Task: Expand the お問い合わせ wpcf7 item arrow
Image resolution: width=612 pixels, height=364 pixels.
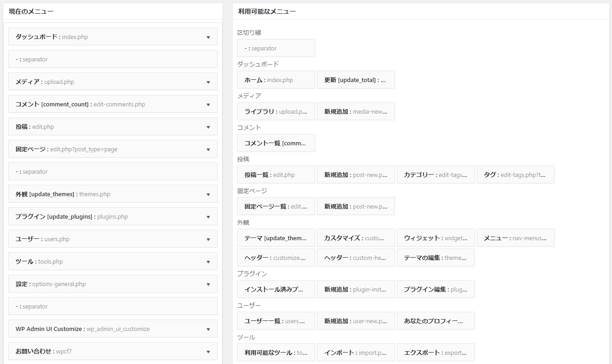Action: [x=208, y=352]
